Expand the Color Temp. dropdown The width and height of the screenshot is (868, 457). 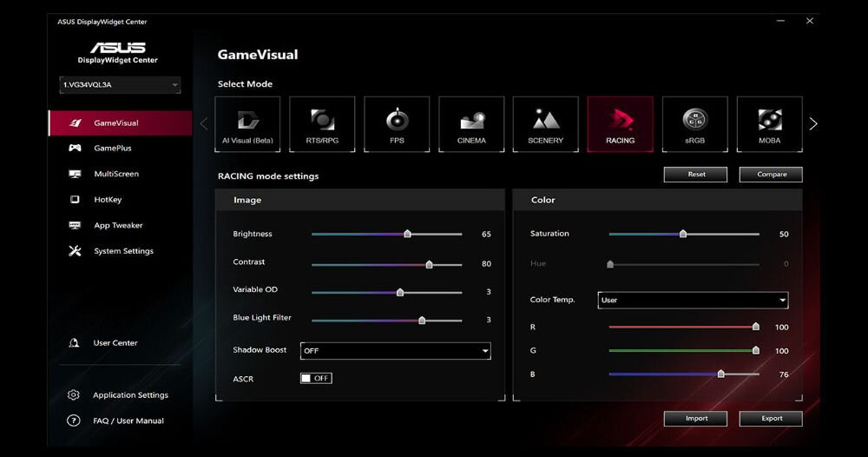(693, 300)
